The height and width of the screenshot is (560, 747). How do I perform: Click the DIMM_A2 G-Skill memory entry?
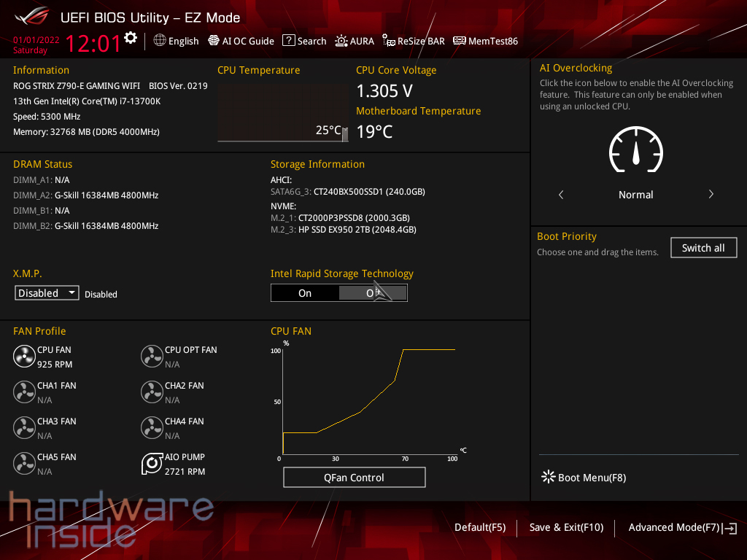click(x=86, y=195)
